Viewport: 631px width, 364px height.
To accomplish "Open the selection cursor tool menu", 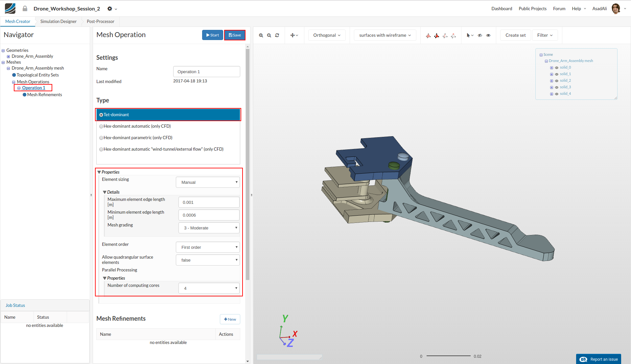I will (x=470, y=35).
